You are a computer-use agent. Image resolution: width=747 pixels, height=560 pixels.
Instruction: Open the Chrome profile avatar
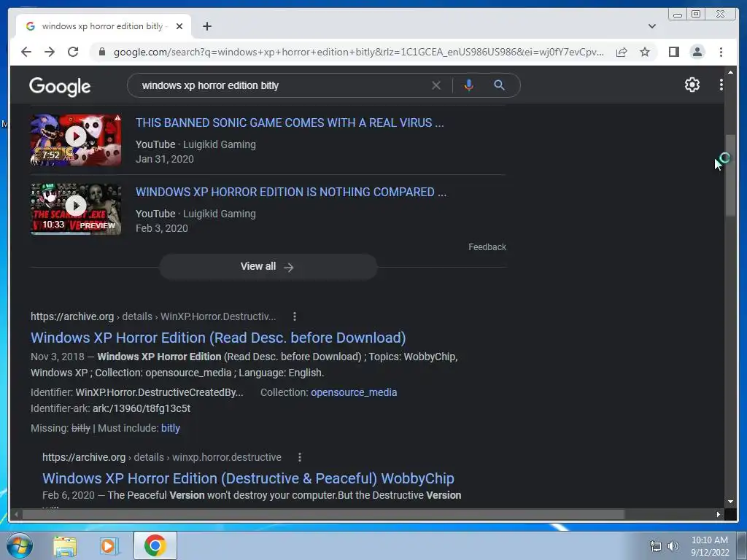pyautogui.click(x=697, y=52)
